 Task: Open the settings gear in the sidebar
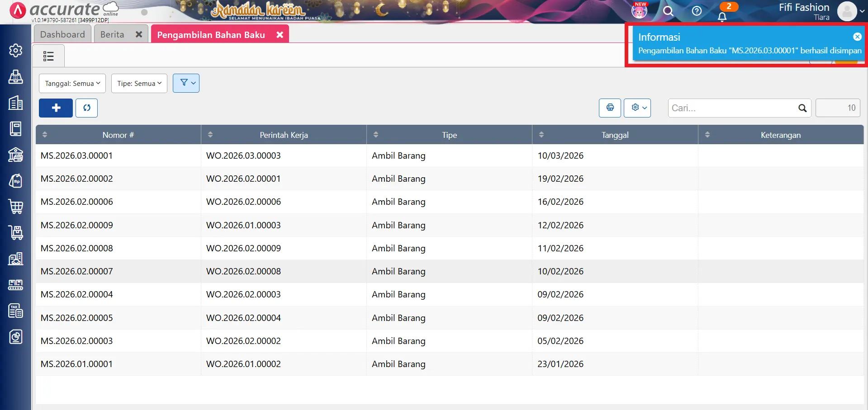pos(16,50)
